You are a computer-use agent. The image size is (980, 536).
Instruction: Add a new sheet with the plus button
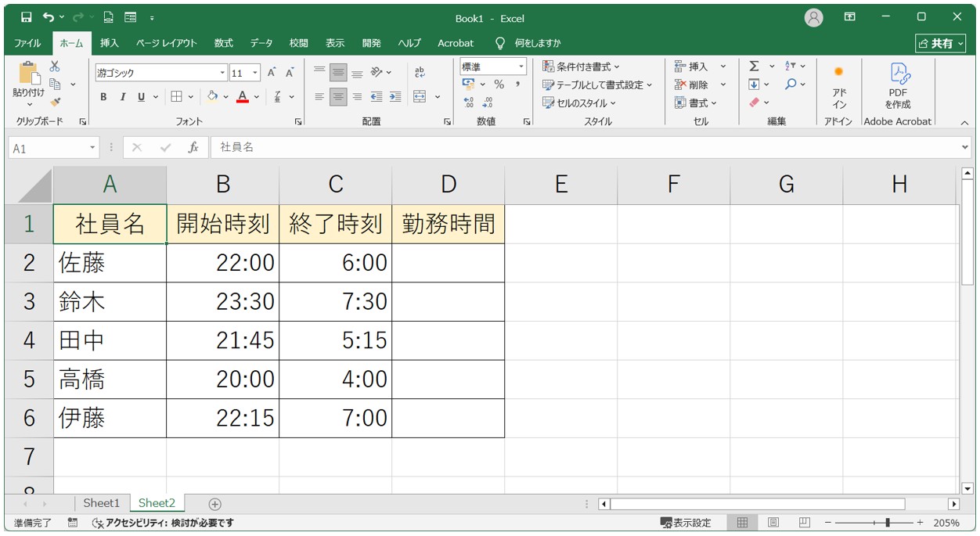[x=215, y=504]
